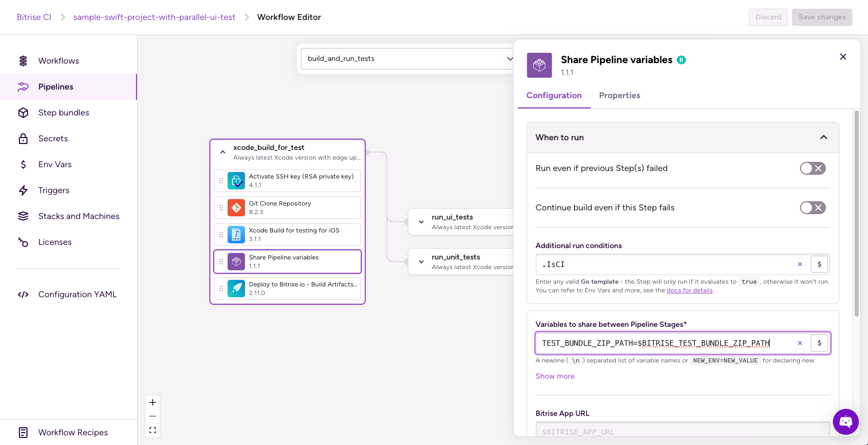This screenshot has width=868, height=445.
Task: Click the Env Vars sidebar label
Action: 55,165
